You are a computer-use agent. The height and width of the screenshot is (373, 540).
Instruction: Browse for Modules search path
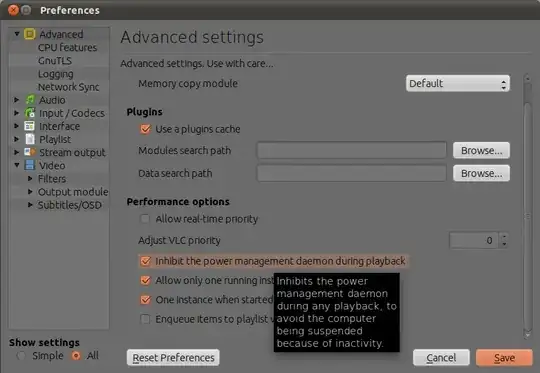click(481, 151)
